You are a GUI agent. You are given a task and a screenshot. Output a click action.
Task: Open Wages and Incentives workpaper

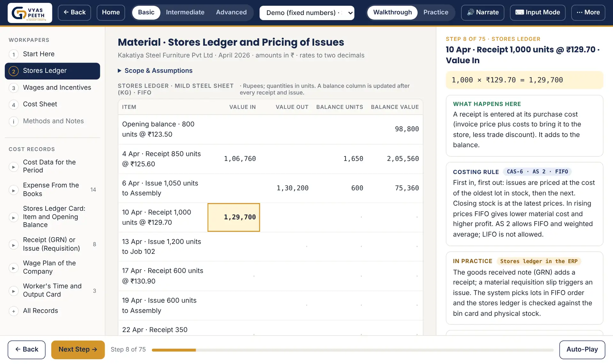(52, 88)
